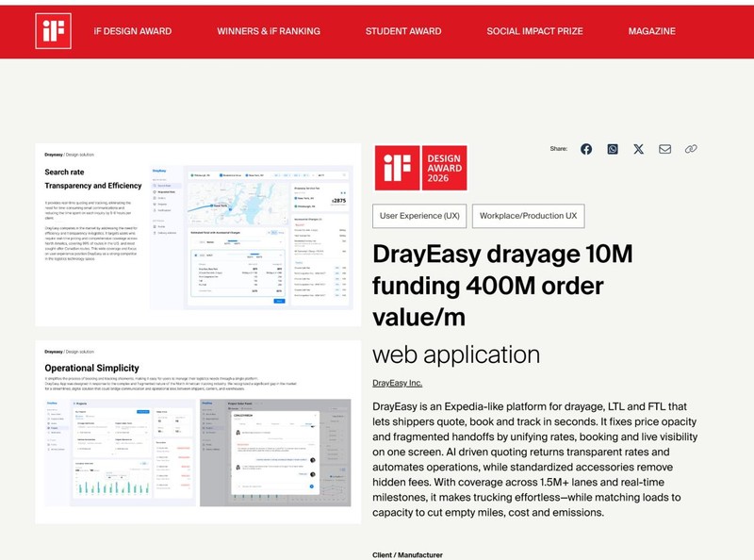754x560 pixels.
Task: Open the Operational Simplicity image
Action: (x=198, y=432)
